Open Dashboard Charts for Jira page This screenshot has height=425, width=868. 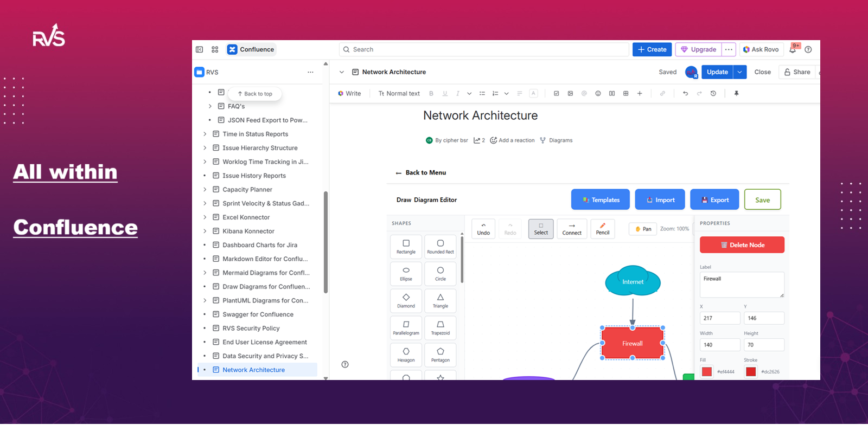pyautogui.click(x=260, y=245)
